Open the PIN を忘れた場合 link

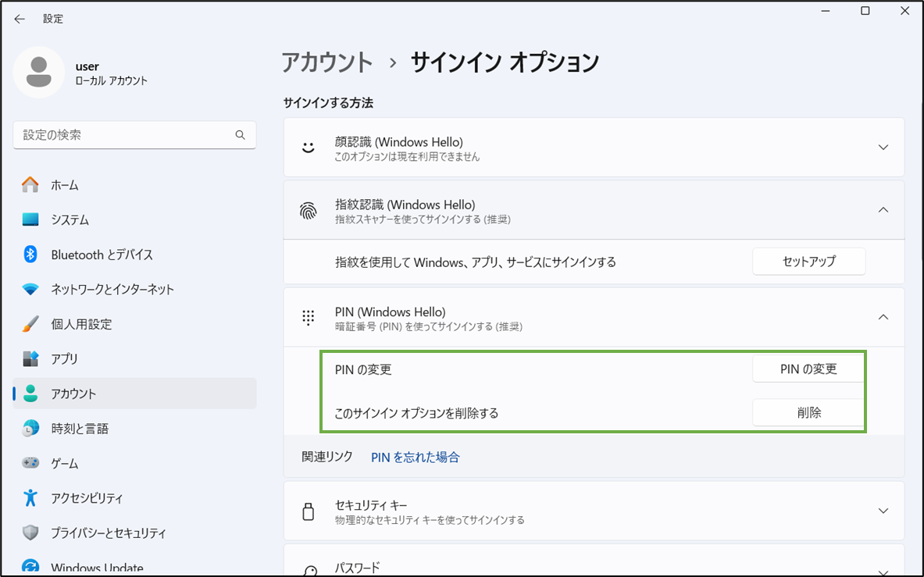(x=415, y=458)
